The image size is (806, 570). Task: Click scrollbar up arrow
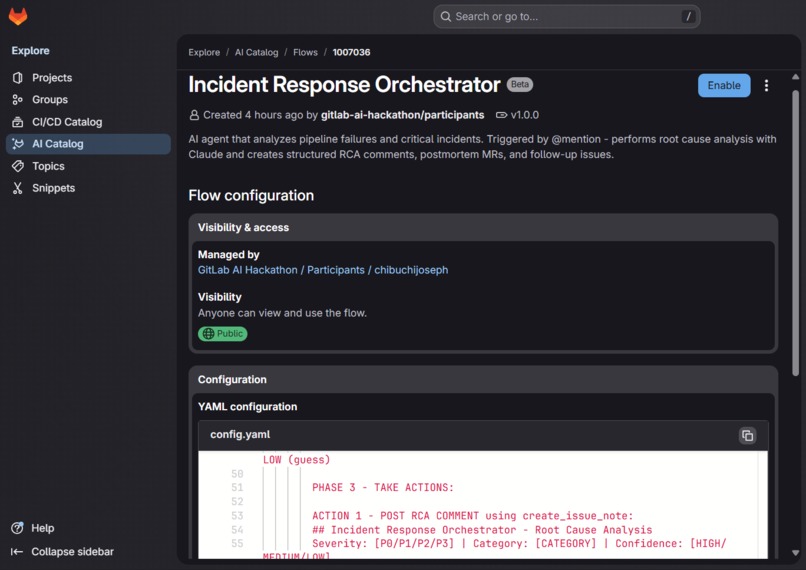click(795, 77)
